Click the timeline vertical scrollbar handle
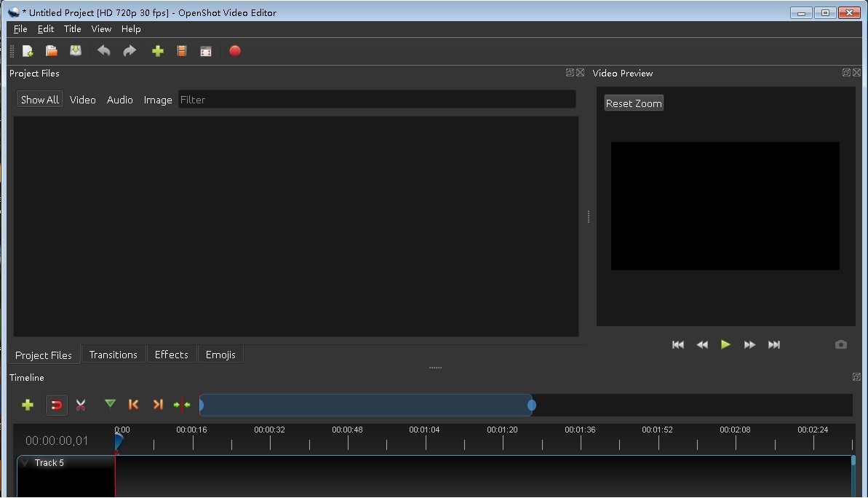This screenshot has height=498, width=868. point(853,460)
